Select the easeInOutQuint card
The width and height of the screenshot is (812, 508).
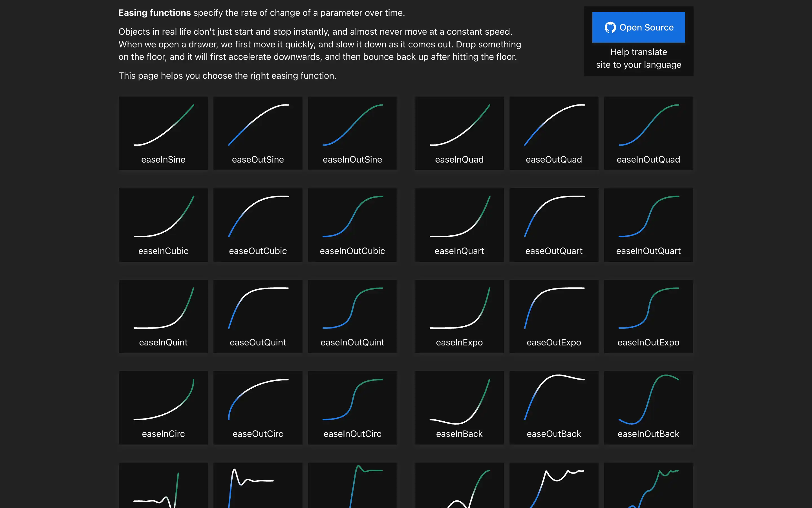(352, 316)
